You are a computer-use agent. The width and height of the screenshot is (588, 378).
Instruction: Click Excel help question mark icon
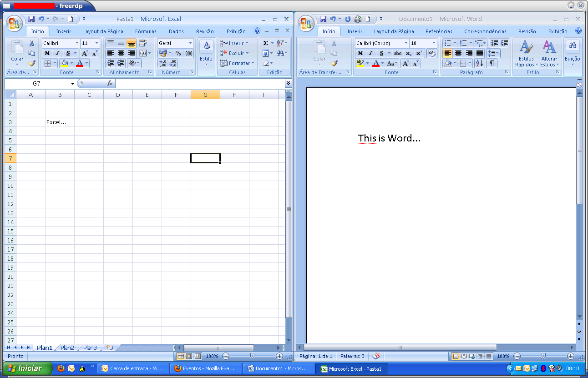(257, 31)
